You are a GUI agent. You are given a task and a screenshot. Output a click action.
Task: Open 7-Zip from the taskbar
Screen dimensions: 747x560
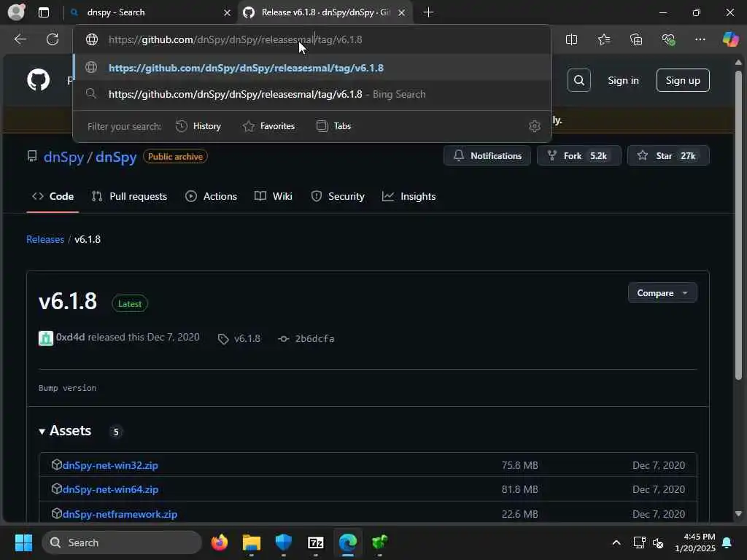click(315, 542)
